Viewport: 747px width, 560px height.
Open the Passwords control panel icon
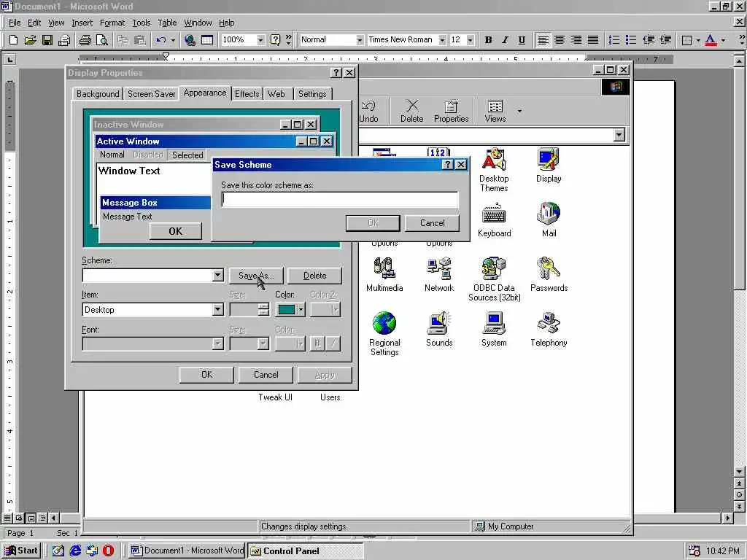coord(549,275)
